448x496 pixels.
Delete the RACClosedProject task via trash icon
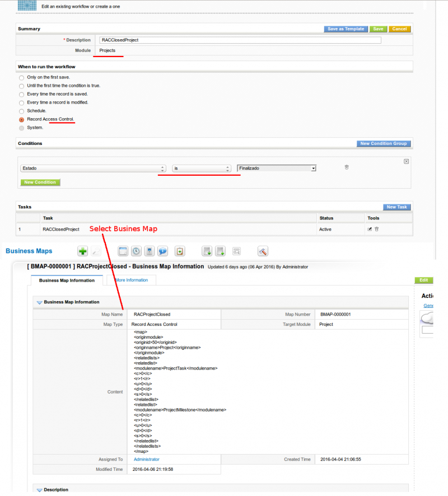coord(377,229)
